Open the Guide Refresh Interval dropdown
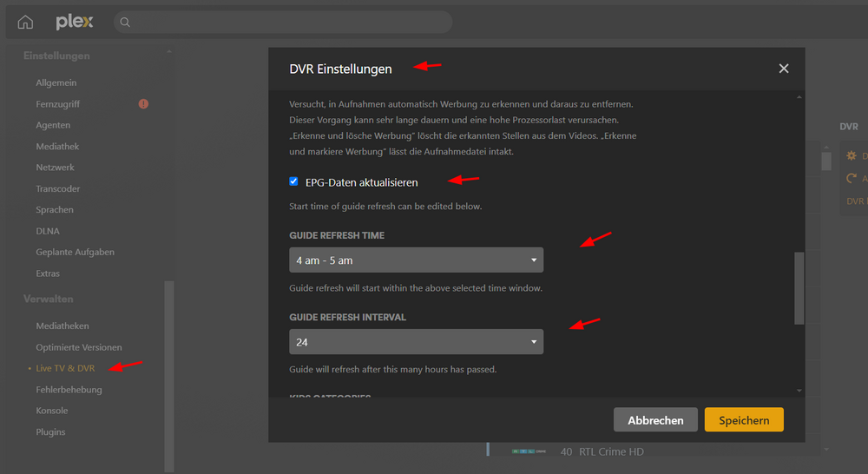Image resolution: width=868 pixels, height=474 pixels. (x=417, y=342)
